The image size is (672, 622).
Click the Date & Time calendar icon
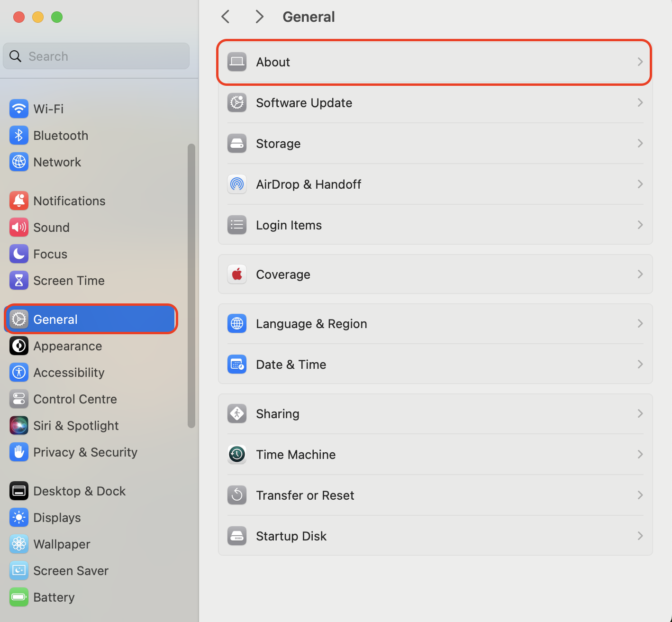[x=237, y=365]
